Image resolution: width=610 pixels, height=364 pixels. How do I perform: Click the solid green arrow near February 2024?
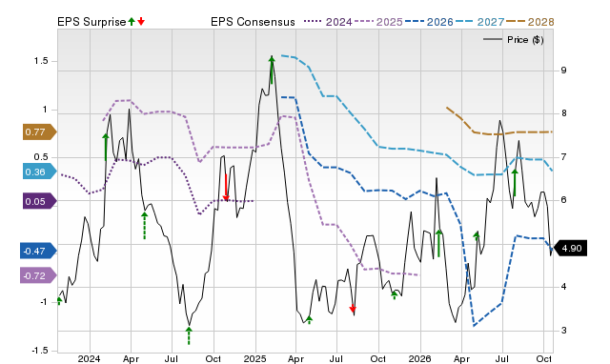[x=106, y=148]
